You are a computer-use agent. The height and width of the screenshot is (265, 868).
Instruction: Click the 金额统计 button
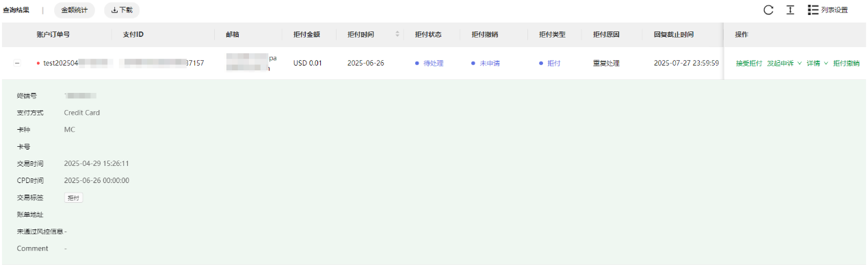(75, 10)
